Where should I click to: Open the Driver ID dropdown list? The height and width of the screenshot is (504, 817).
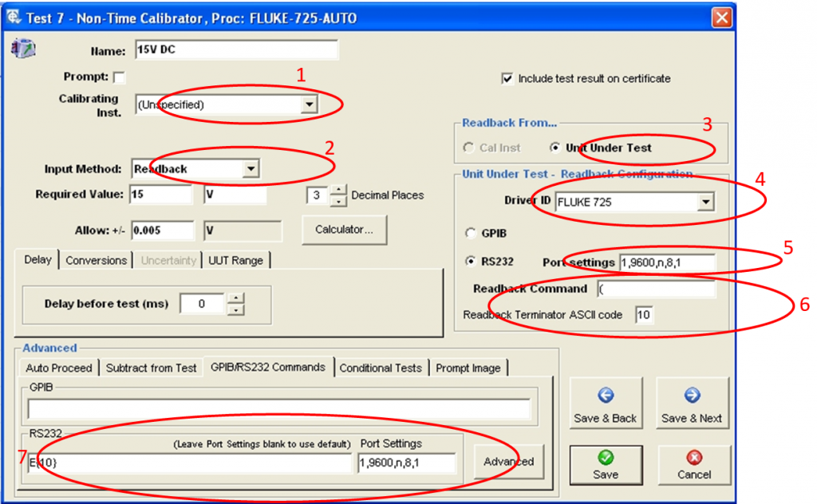(x=705, y=203)
